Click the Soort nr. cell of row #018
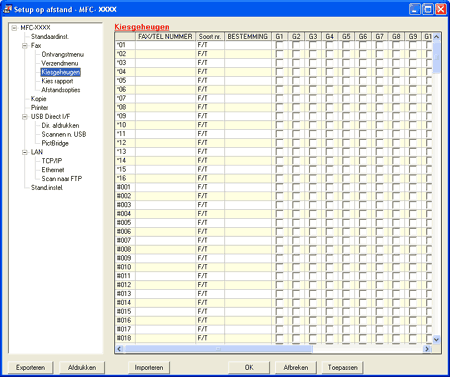 [210, 338]
